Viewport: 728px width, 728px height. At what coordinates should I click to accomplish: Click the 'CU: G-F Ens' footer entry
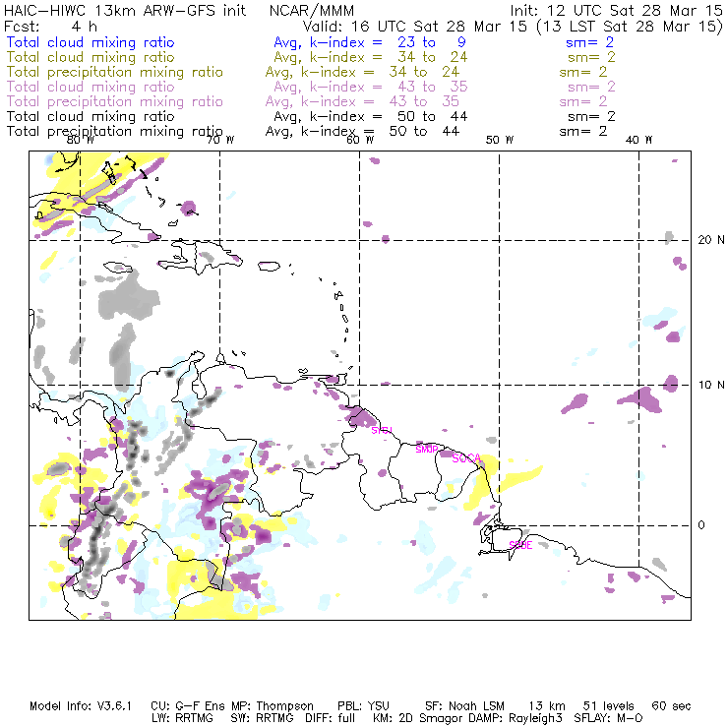[x=188, y=706]
